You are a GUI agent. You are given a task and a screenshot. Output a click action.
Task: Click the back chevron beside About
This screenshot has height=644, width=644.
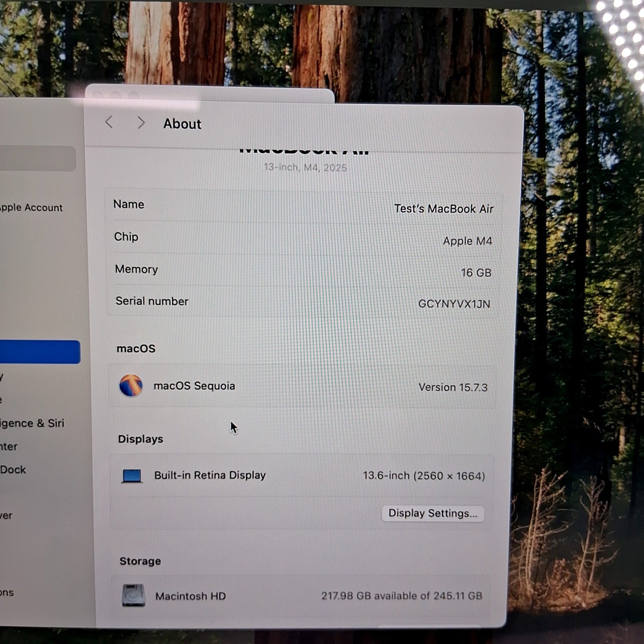coord(109,122)
